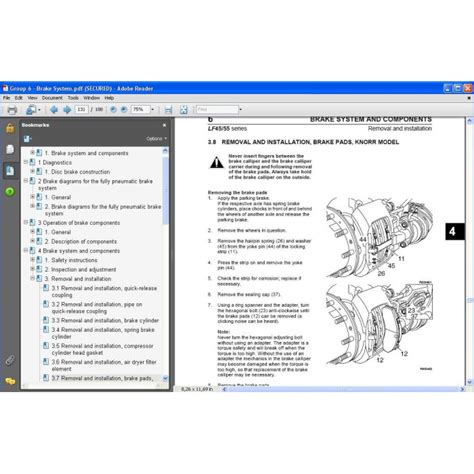
Task: Open the File menu
Action: tap(6, 98)
